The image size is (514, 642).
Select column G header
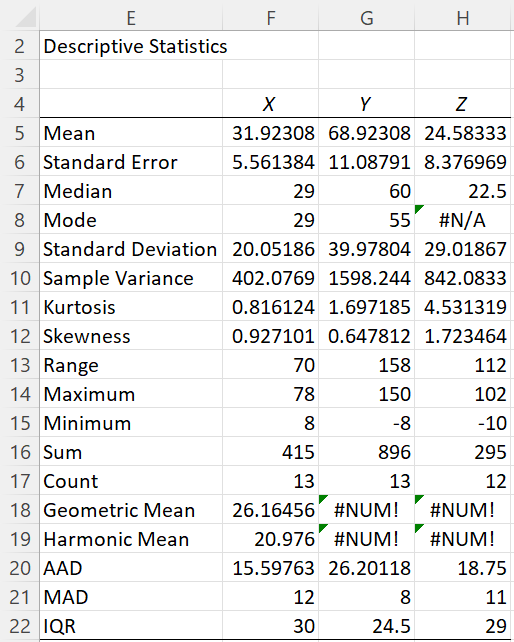tap(367, 18)
